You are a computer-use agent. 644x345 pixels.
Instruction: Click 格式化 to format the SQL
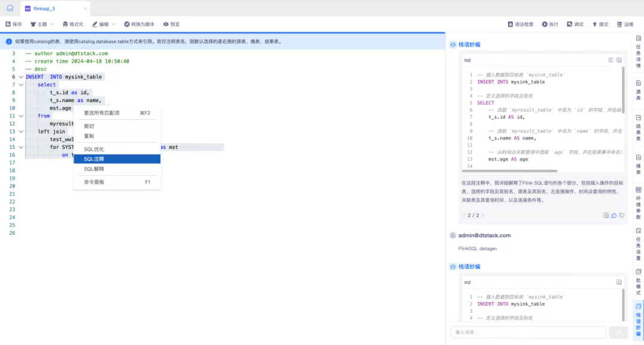[x=73, y=24]
